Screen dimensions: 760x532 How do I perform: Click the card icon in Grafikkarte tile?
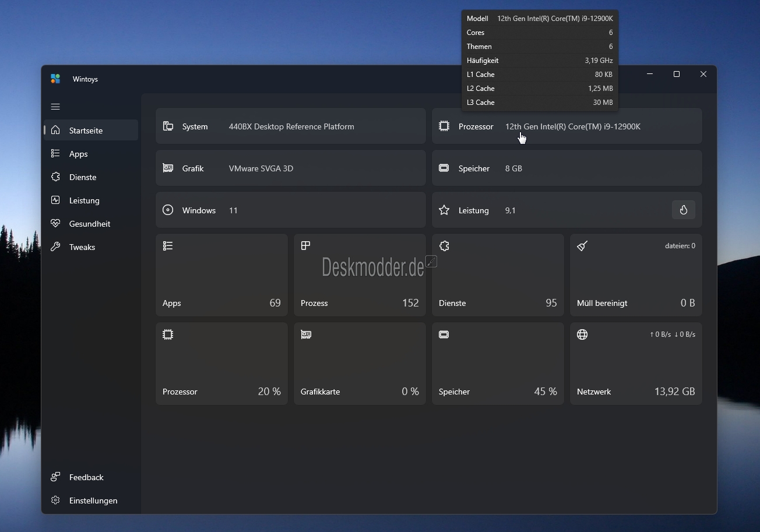306,334
